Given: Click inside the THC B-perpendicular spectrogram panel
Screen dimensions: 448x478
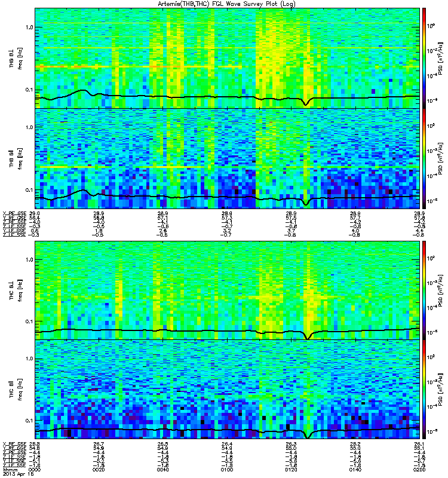Looking at the screenshot, I should [227, 290].
